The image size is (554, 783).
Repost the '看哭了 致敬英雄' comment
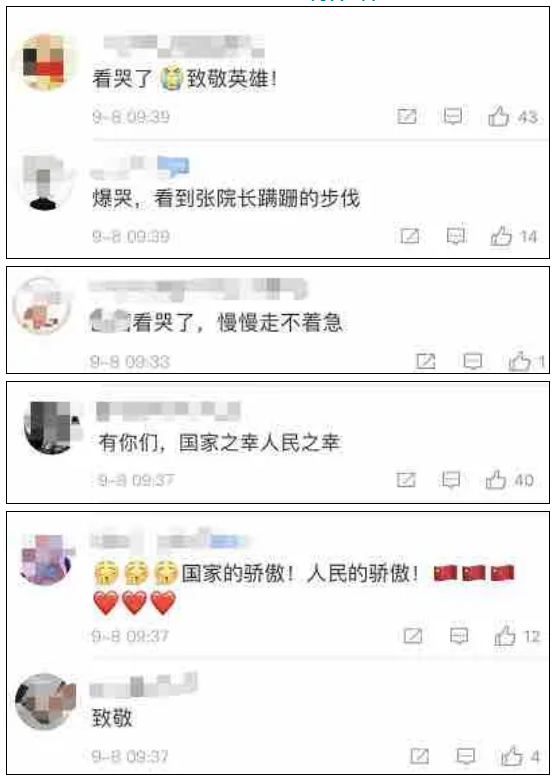tap(407, 116)
